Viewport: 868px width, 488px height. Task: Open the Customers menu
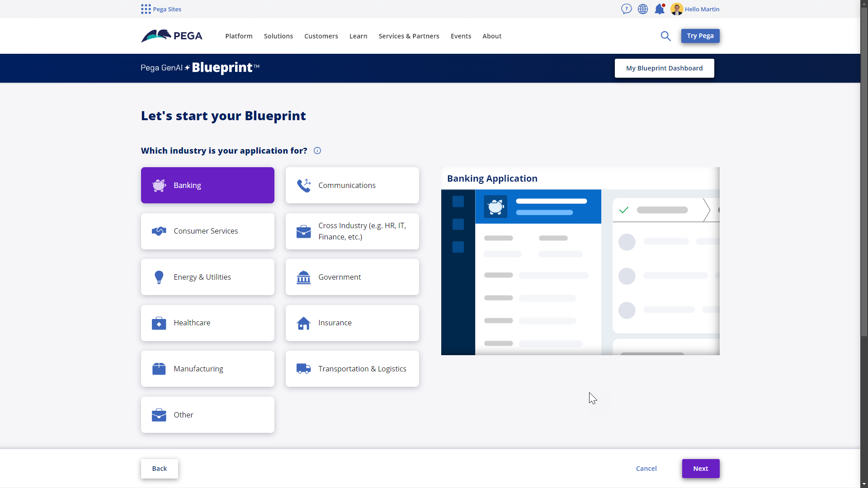pos(321,36)
